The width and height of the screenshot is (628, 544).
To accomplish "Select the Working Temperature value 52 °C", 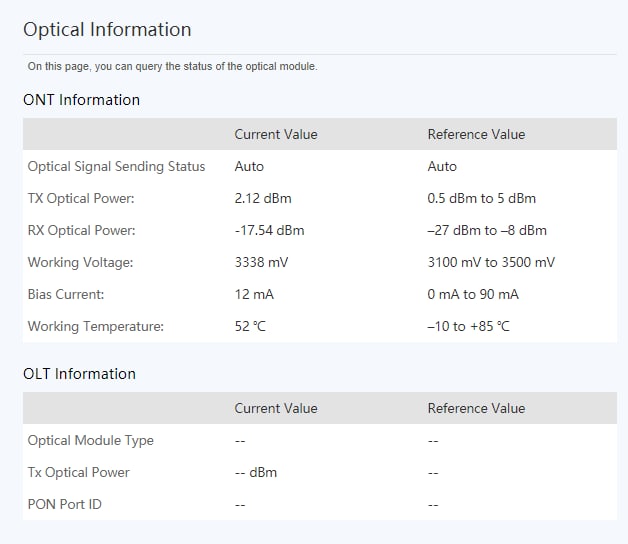I will pyautogui.click(x=250, y=326).
